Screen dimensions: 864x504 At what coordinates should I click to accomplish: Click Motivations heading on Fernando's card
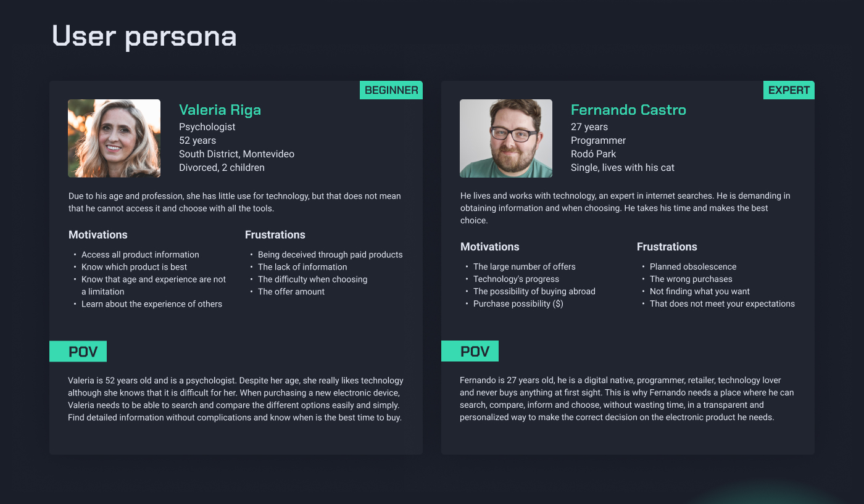point(490,247)
